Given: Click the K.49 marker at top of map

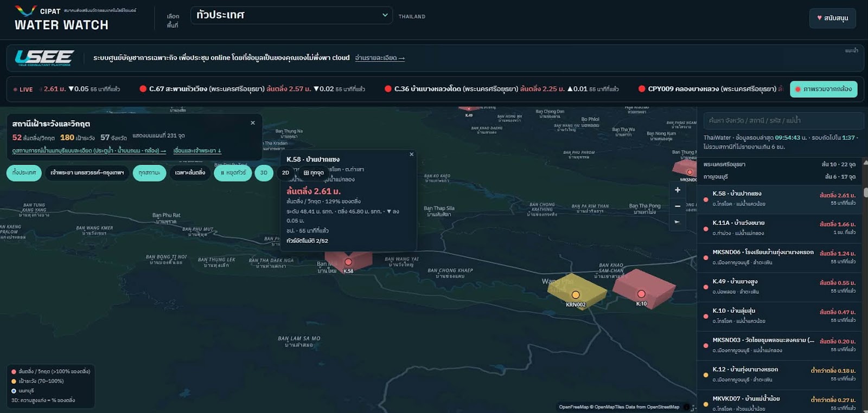Looking at the screenshot, I should (469, 110).
